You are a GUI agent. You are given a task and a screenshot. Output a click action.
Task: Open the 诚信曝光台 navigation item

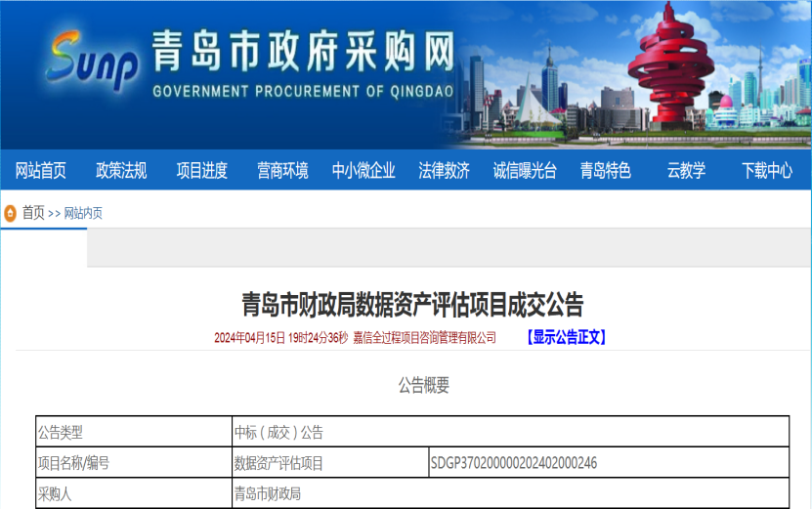(x=525, y=170)
